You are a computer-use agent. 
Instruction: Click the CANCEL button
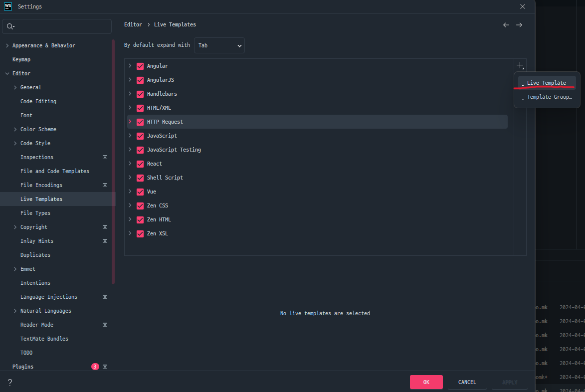(x=467, y=382)
